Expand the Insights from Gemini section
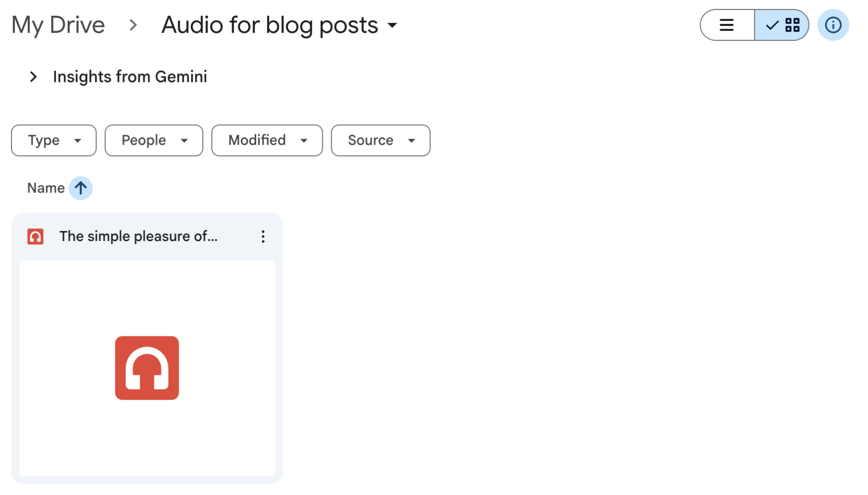Image resolution: width=868 pixels, height=495 pixels. tap(33, 77)
